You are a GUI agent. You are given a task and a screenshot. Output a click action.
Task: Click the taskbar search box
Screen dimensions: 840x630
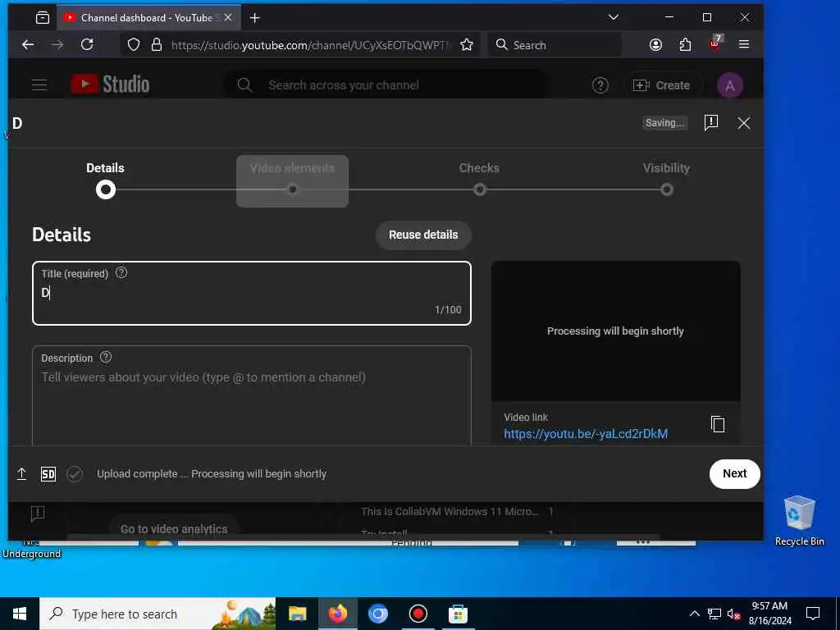click(x=157, y=614)
